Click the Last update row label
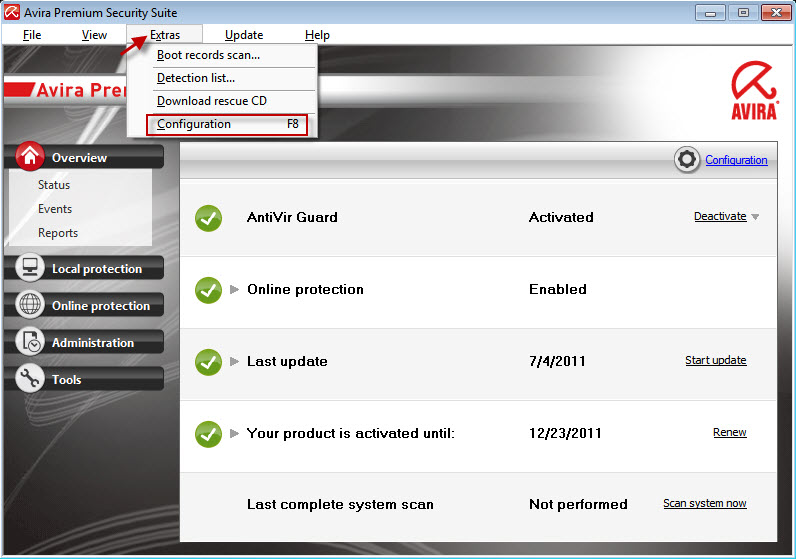 [x=287, y=361]
